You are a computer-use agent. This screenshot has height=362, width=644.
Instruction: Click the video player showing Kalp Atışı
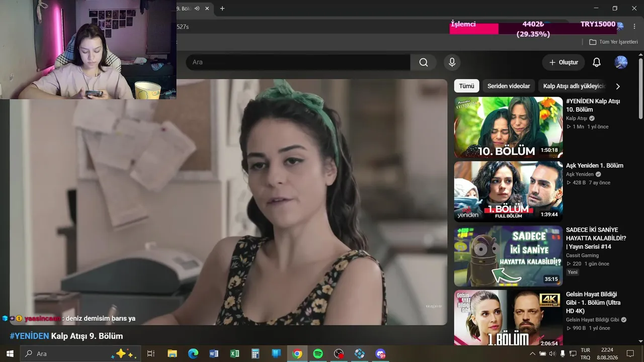click(x=228, y=202)
